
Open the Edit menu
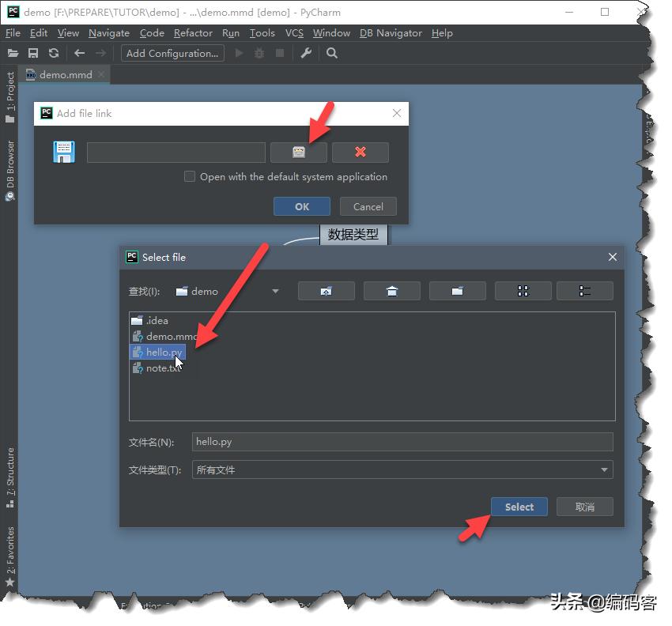(x=39, y=33)
